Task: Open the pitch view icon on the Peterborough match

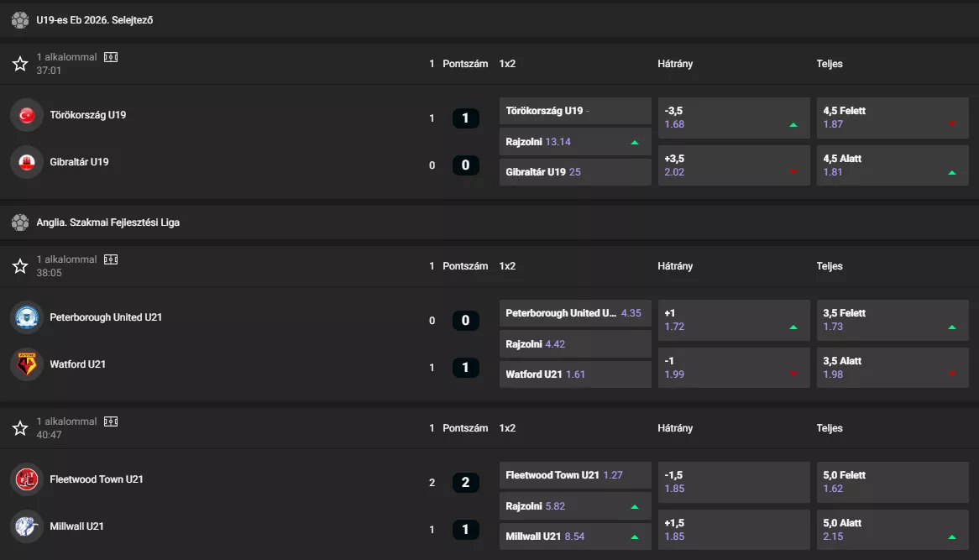Action: click(111, 259)
